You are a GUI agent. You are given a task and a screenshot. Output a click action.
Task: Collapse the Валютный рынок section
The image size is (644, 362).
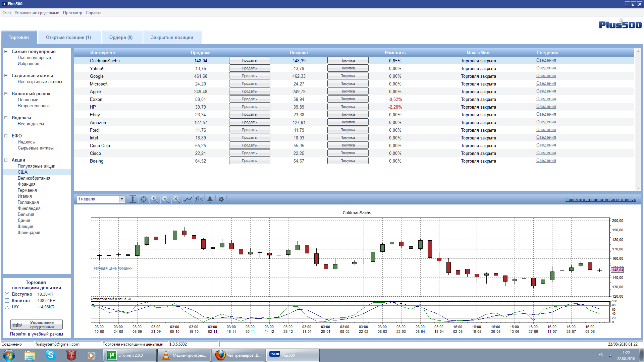point(6,94)
